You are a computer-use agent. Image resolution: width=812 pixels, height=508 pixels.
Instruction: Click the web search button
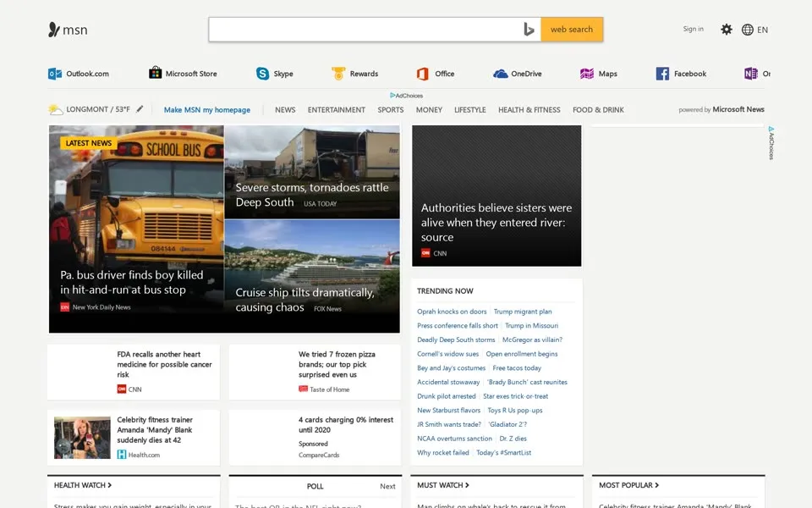pyautogui.click(x=572, y=30)
